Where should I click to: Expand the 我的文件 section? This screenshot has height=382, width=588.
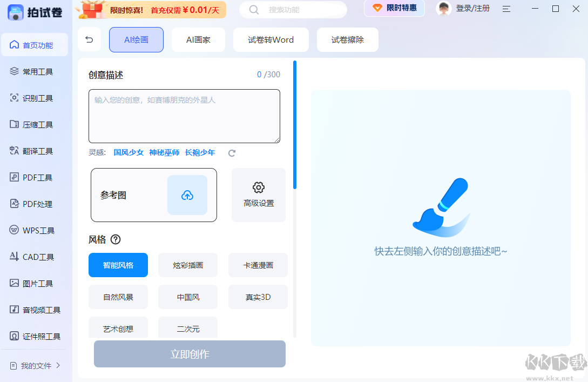[x=34, y=365]
